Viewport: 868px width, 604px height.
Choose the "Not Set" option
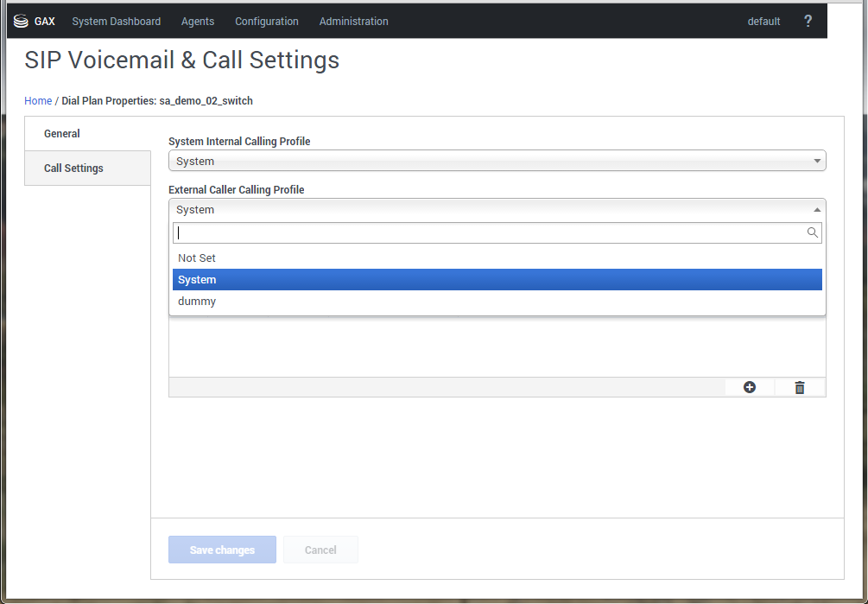point(197,258)
